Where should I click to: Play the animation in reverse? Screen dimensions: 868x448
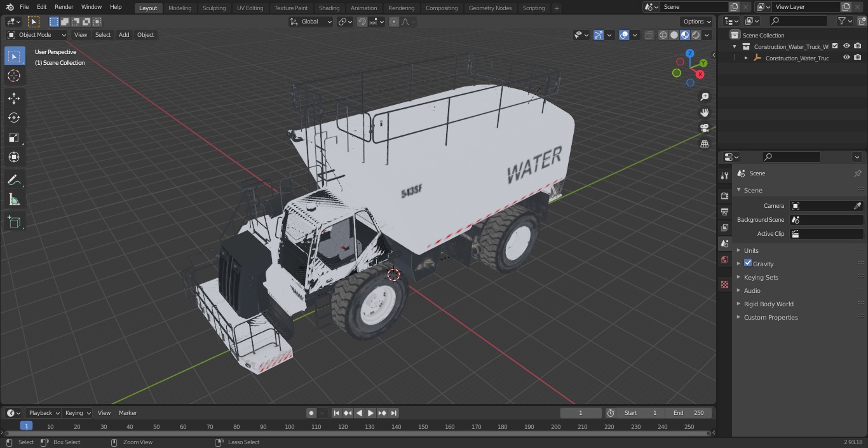tap(360, 413)
